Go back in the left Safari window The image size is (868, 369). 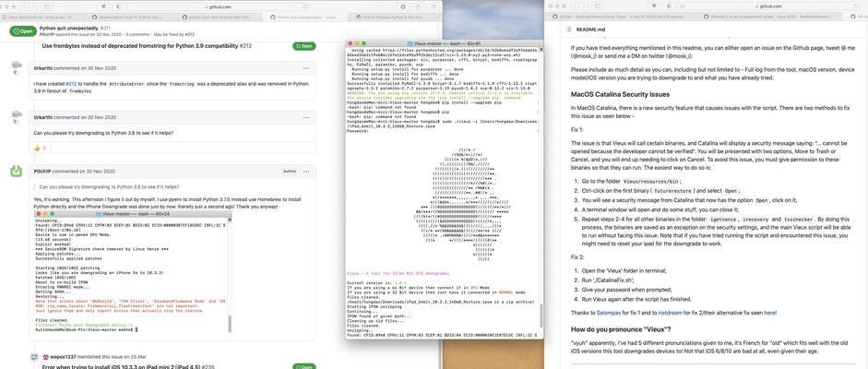tap(24, 6)
